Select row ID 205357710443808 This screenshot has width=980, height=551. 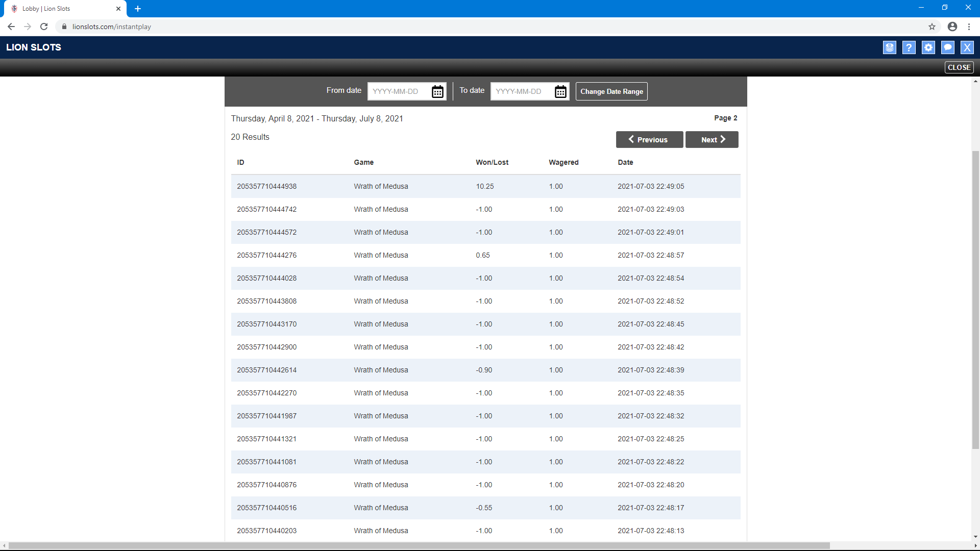click(x=485, y=301)
